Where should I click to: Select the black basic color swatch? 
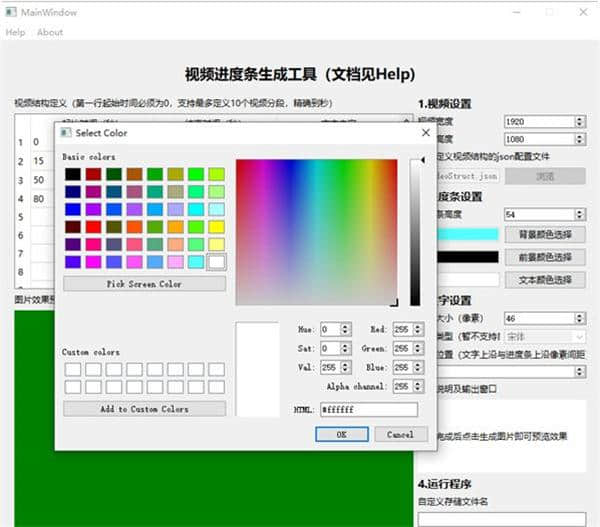(x=72, y=174)
